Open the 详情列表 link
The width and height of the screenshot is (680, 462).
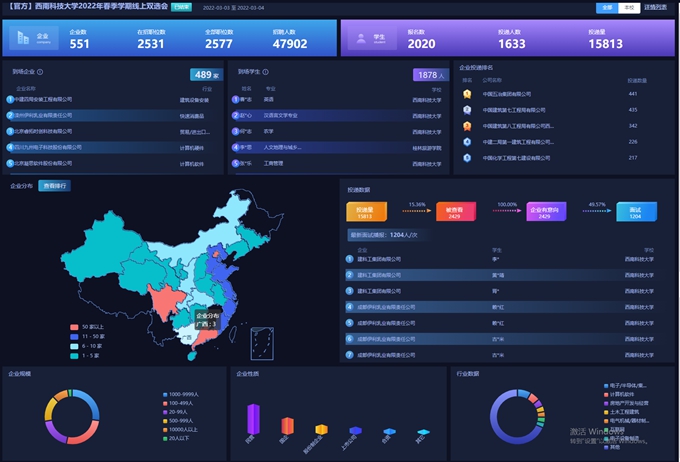[655, 8]
